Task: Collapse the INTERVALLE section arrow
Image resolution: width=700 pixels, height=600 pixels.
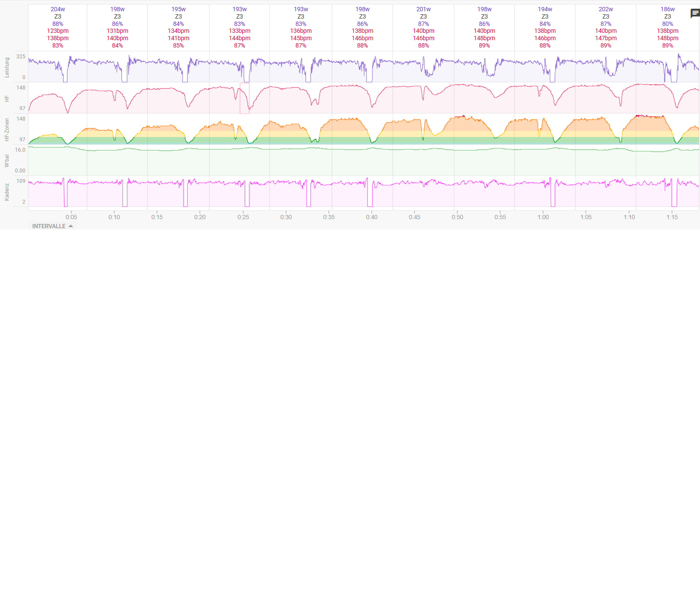Action: tap(71, 226)
